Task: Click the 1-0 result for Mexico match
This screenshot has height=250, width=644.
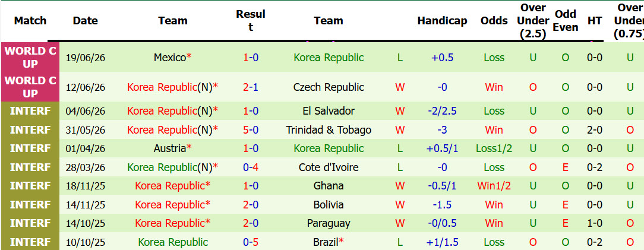Action: tap(251, 58)
